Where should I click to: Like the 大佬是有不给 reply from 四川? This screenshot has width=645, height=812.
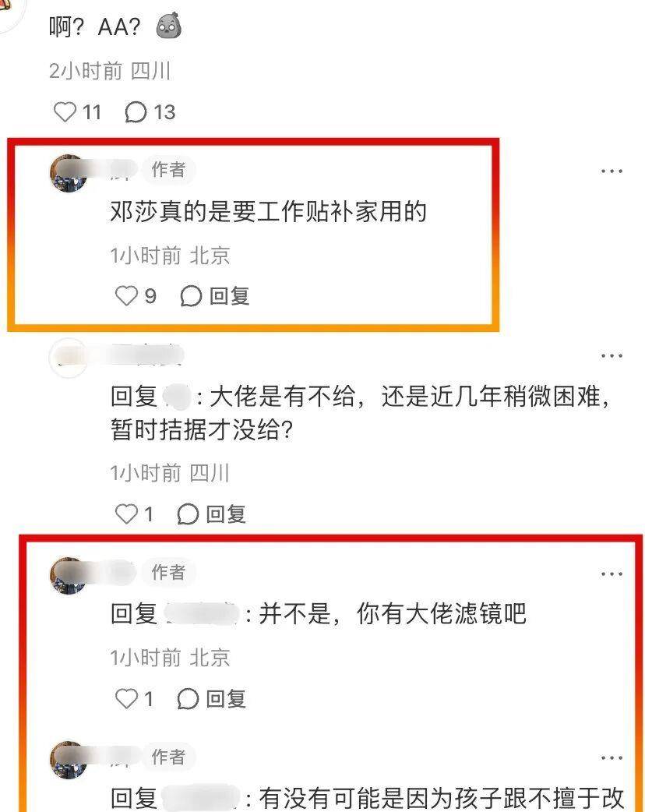coord(125,514)
